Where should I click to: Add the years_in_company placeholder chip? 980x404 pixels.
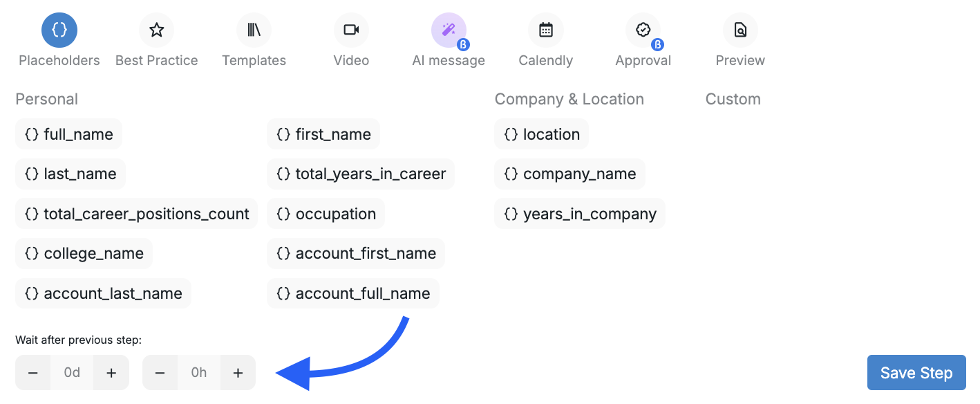click(x=580, y=214)
